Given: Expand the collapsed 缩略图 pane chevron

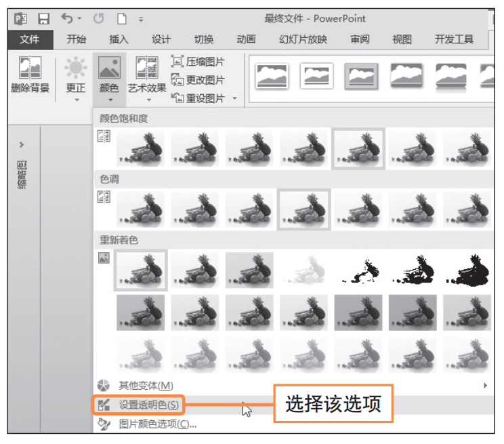Looking at the screenshot, I should click(22, 145).
